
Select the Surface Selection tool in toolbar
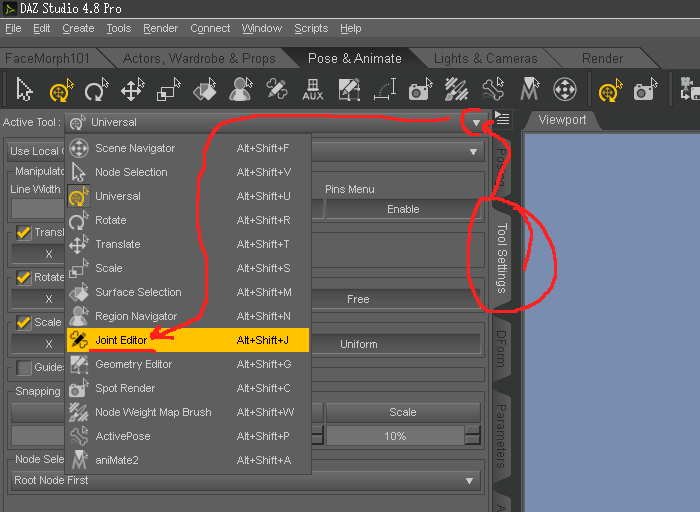pyautogui.click(x=204, y=89)
